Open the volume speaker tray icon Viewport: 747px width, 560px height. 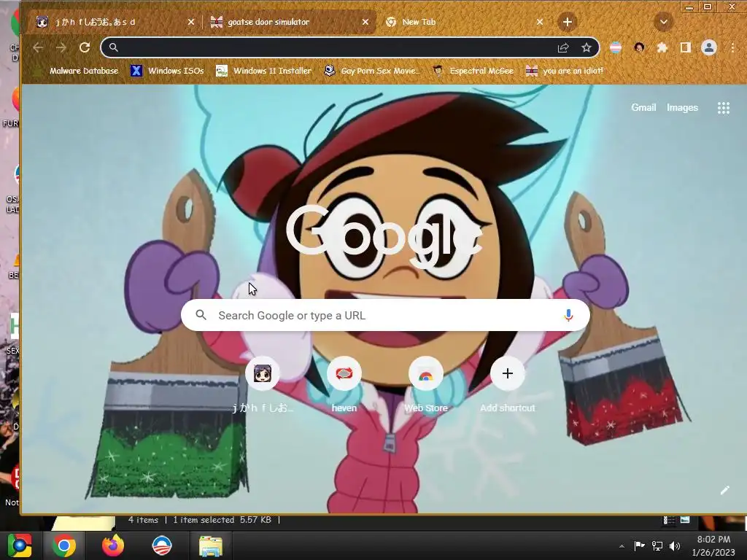[675, 546]
